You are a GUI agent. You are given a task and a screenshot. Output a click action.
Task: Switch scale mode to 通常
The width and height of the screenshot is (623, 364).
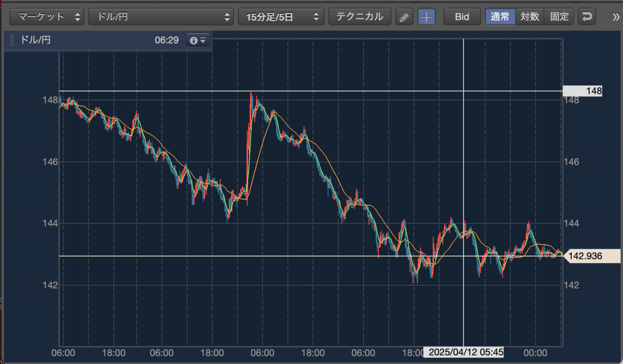(x=500, y=17)
